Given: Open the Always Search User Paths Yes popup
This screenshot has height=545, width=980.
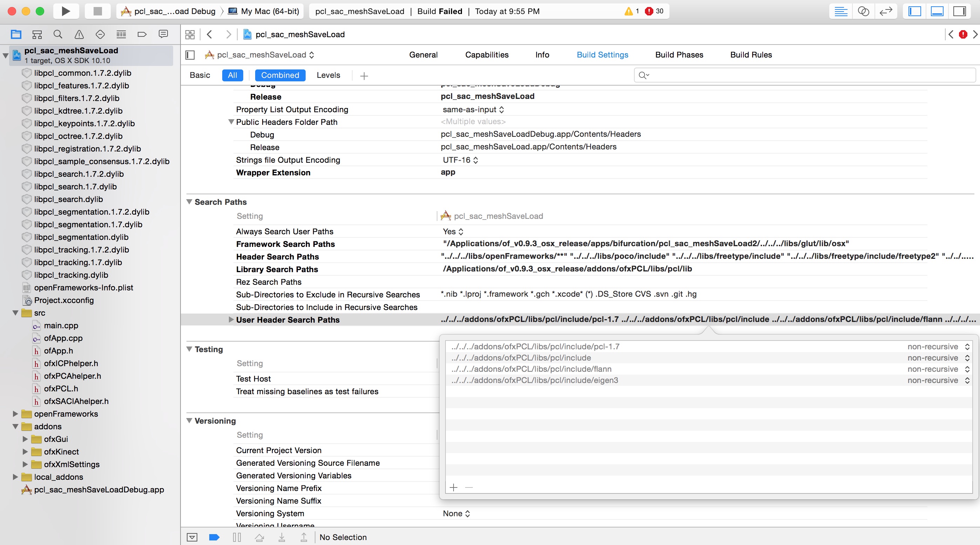Looking at the screenshot, I should pyautogui.click(x=453, y=231).
